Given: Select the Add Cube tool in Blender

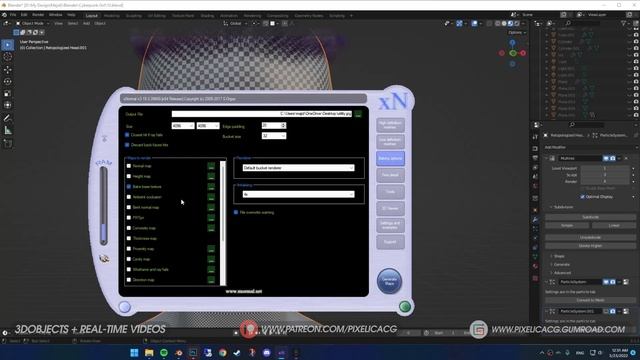Looking at the screenshot, I should [8, 143].
